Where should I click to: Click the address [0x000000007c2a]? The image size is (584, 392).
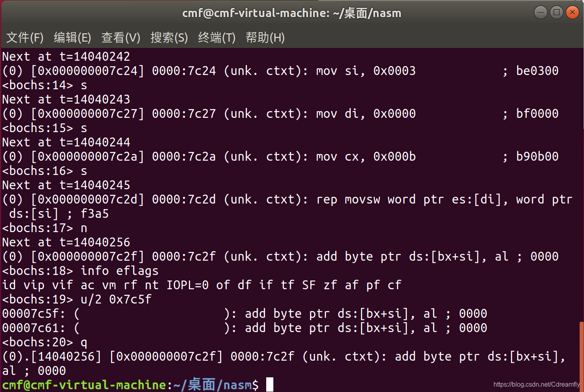(87, 156)
